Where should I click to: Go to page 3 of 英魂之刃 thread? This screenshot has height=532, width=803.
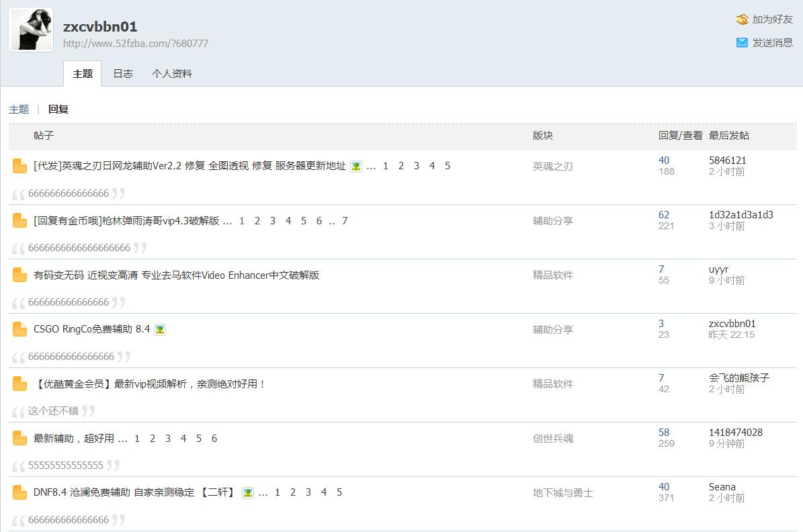(417, 166)
